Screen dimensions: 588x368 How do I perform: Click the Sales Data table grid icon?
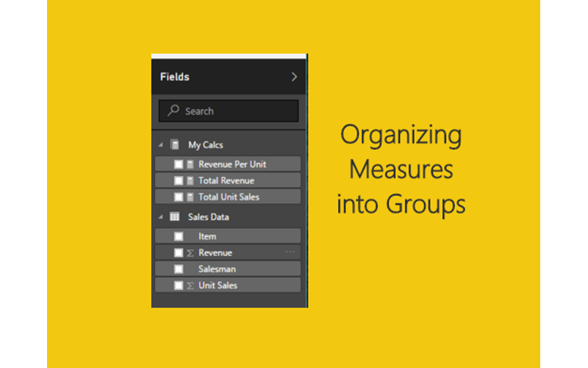point(175,217)
